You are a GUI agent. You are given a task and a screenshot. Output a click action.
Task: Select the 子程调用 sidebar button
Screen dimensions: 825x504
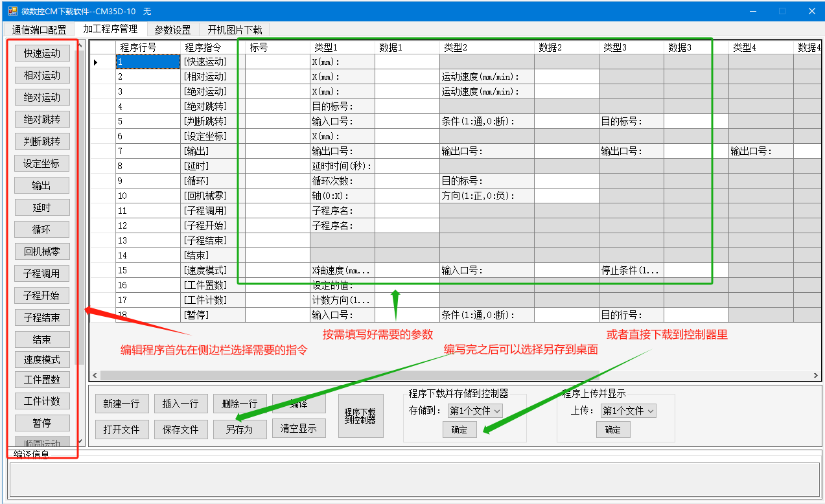[42, 273]
